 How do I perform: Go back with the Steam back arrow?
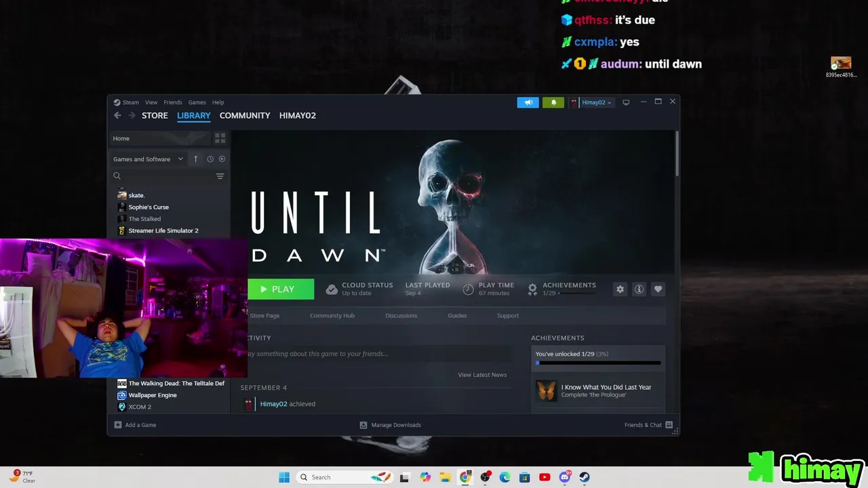[117, 115]
